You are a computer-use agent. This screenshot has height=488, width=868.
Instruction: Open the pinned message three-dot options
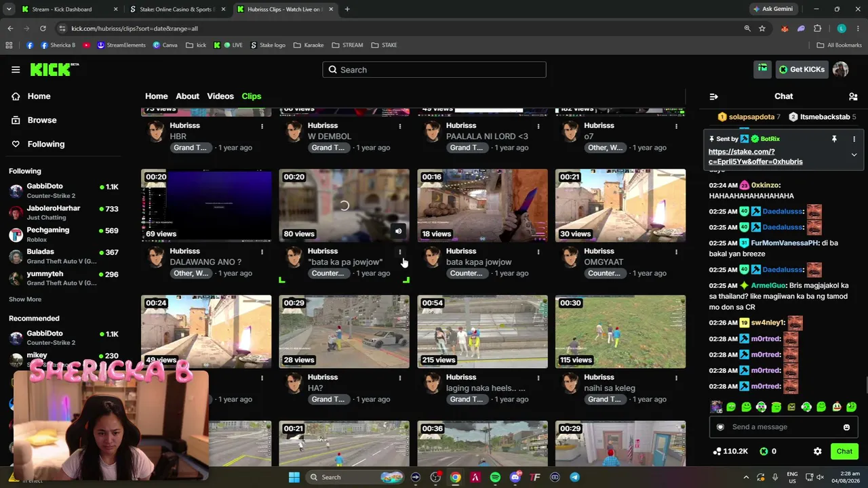(x=854, y=139)
